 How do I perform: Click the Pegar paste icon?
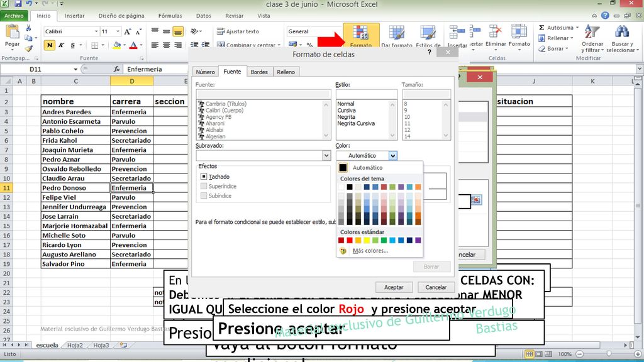(x=12, y=32)
